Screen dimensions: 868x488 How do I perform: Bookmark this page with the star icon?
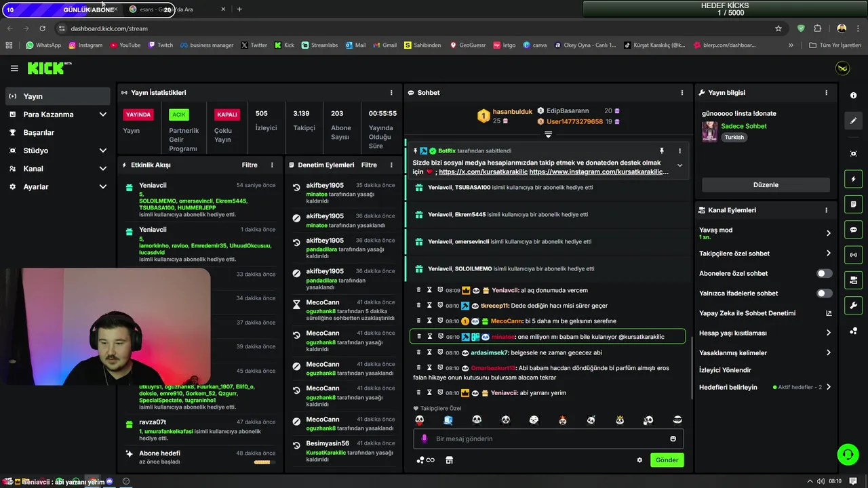pyautogui.click(x=778, y=28)
